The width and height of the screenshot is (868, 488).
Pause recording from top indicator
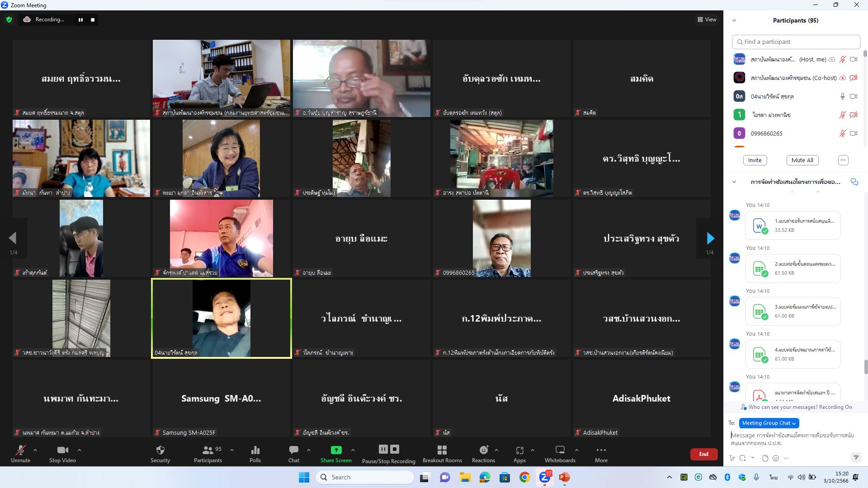click(80, 20)
